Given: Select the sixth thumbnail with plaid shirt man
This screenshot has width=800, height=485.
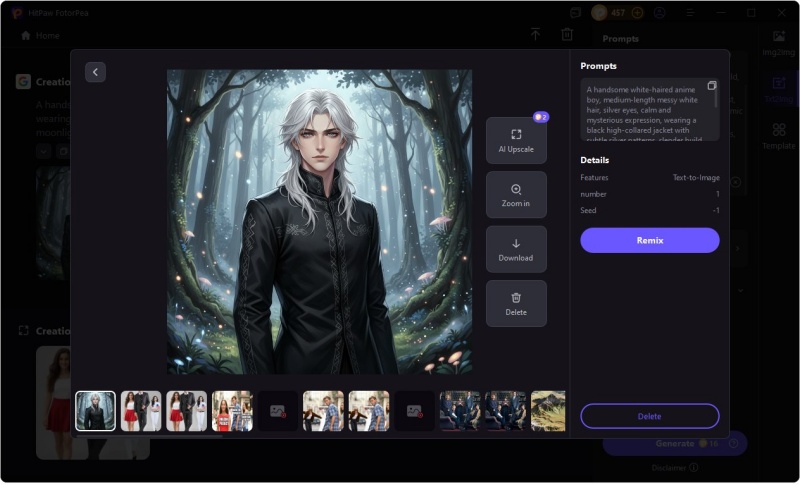Looking at the screenshot, I should [x=323, y=411].
